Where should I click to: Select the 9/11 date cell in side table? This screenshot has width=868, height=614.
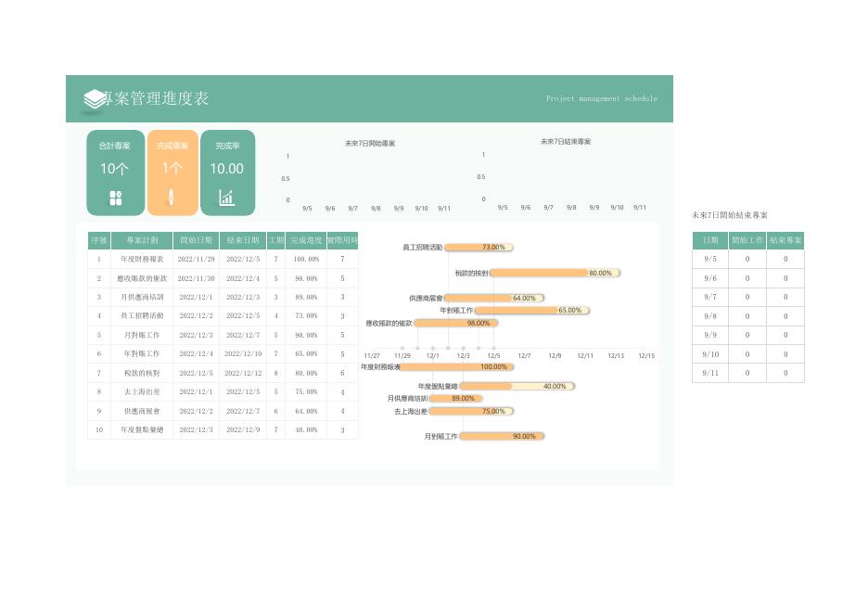click(710, 373)
